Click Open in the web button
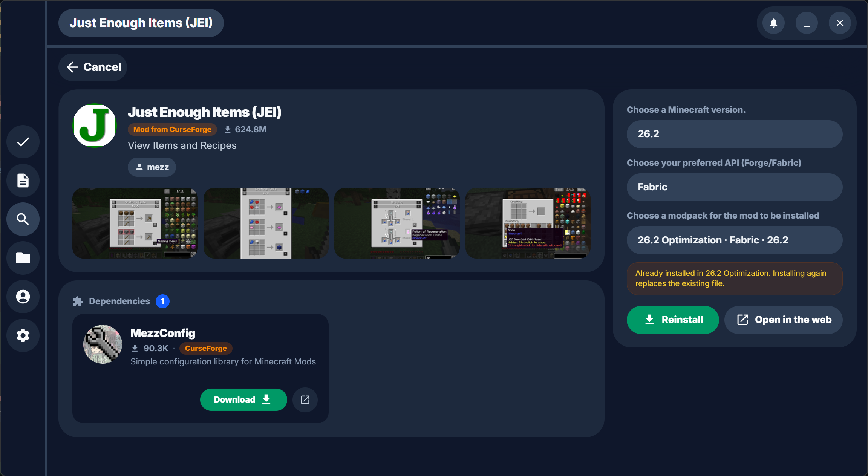This screenshot has width=868, height=476. [x=784, y=320]
